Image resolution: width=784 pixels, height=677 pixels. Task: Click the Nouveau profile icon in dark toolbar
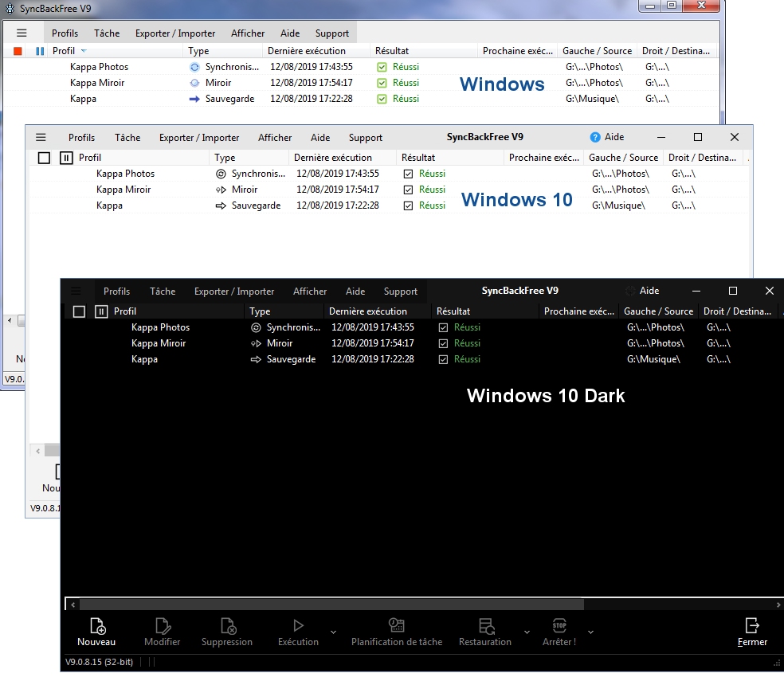(x=97, y=625)
